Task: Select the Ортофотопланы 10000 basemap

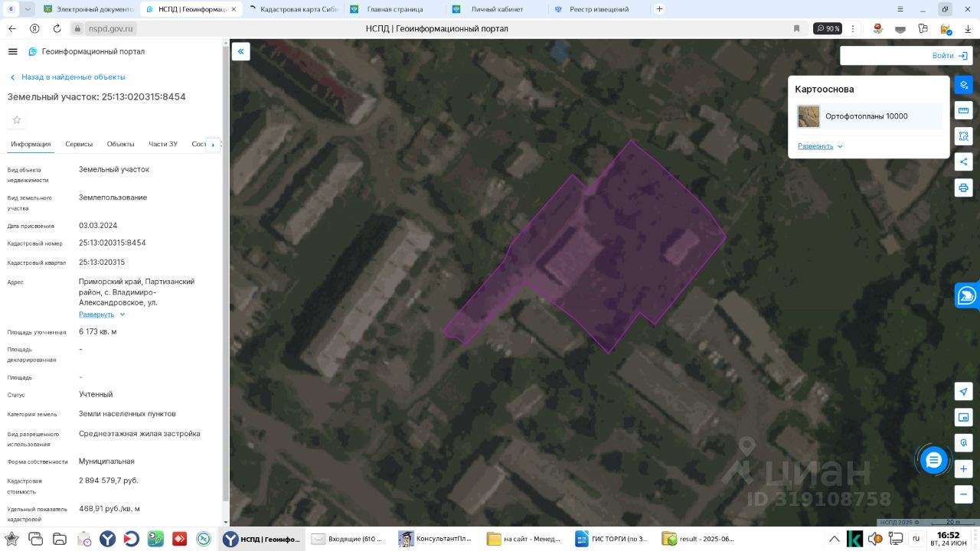Action: [x=869, y=116]
